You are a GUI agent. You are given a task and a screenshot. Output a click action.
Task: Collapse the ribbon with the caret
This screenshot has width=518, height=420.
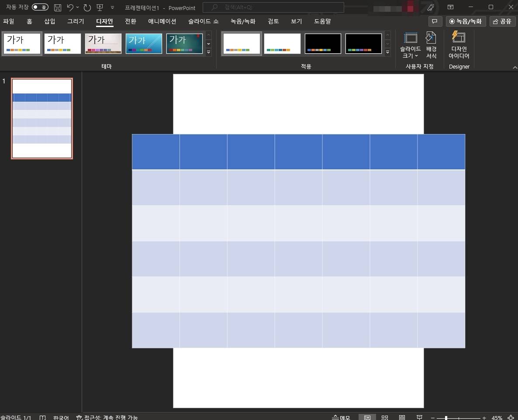tap(515, 67)
